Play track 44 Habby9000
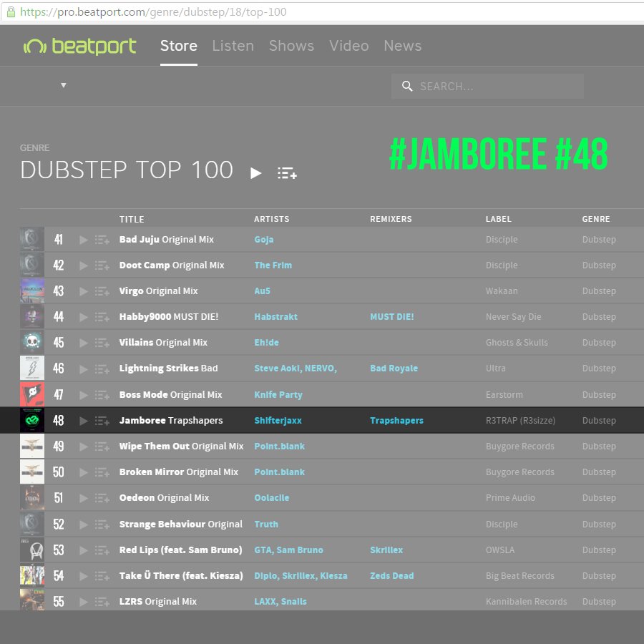Image resolution: width=644 pixels, height=644 pixels. [84, 317]
